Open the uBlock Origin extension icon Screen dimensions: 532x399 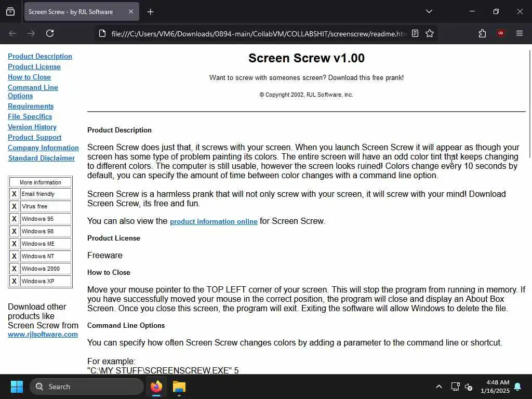(x=500, y=33)
